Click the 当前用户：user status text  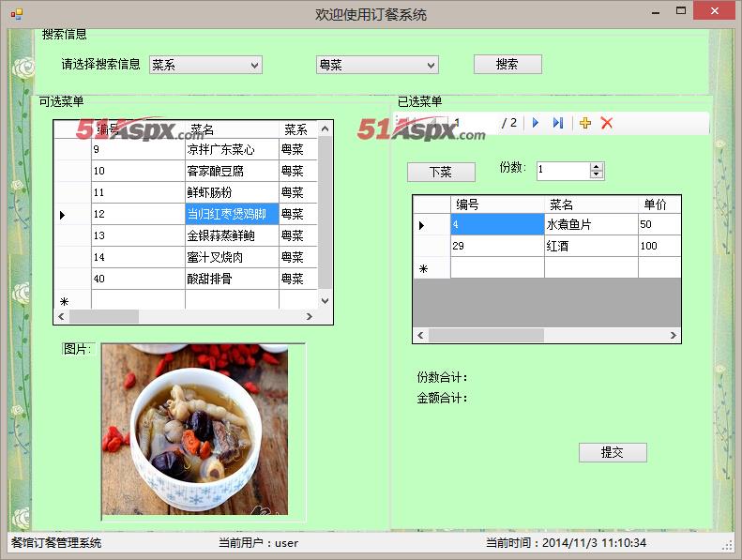258,543
